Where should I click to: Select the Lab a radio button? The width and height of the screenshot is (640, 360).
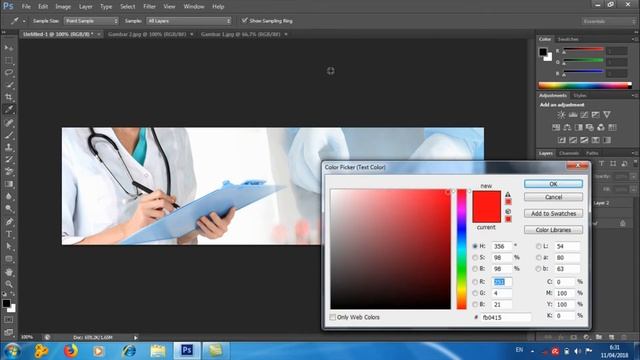(538, 258)
